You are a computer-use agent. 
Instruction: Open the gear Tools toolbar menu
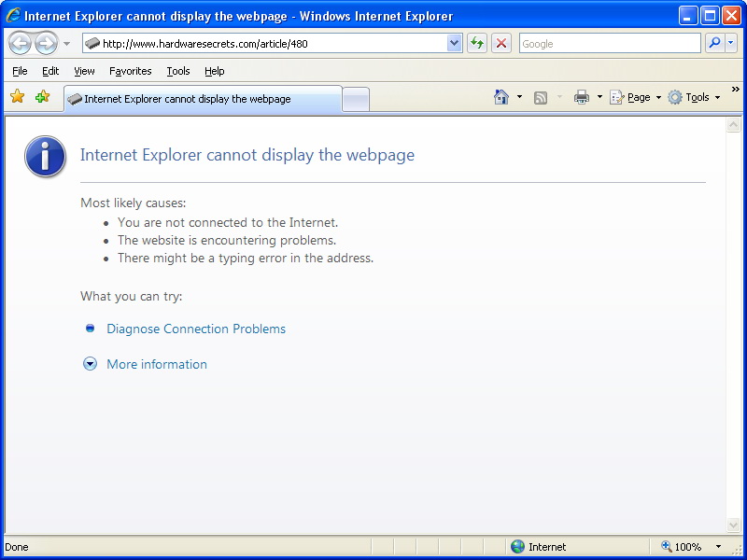click(x=694, y=97)
